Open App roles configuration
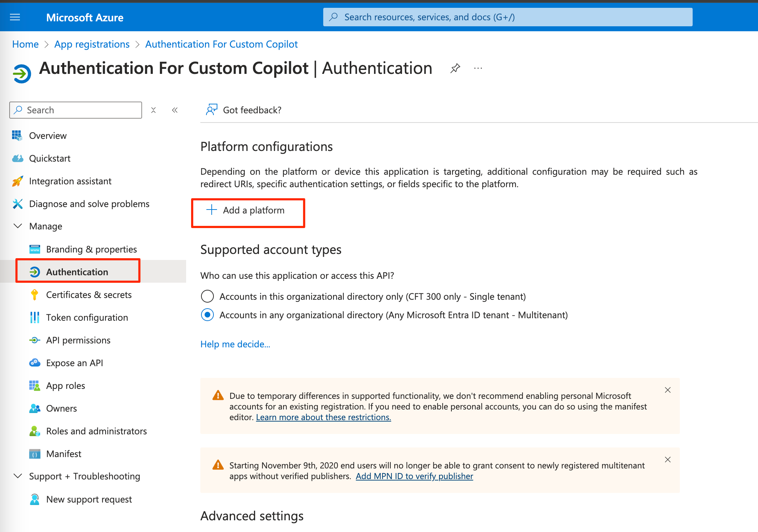 [x=65, y=385]
